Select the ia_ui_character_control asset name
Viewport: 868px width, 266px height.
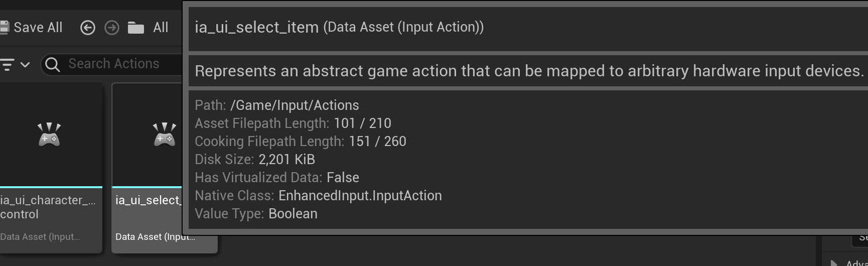pos(48,207)
